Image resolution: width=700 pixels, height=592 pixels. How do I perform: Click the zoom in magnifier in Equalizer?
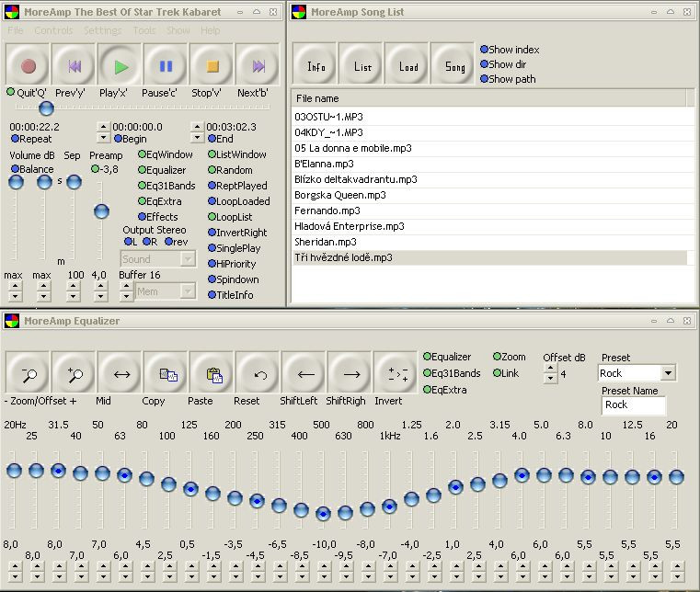(75, 374)
